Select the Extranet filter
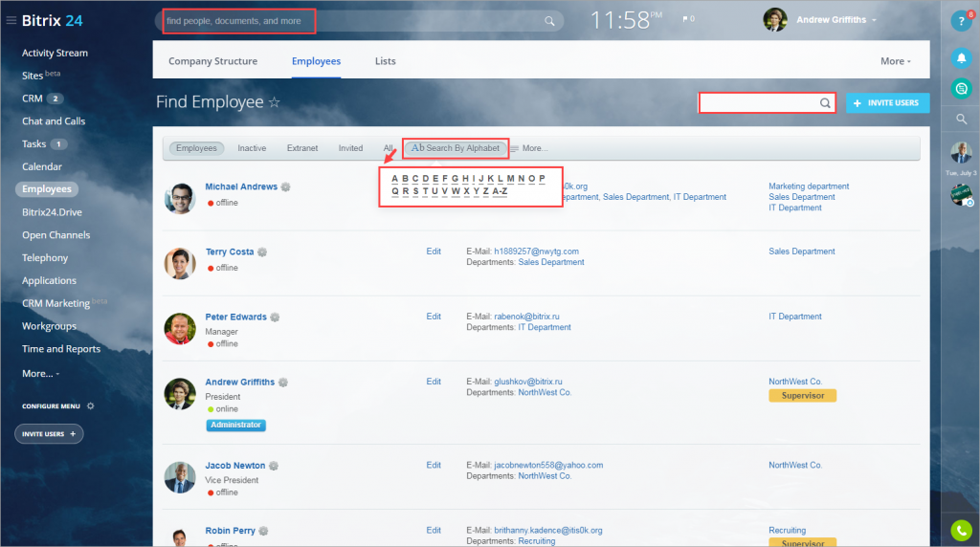The height and width of the screenshot is (547, 980). pos(302,148)
